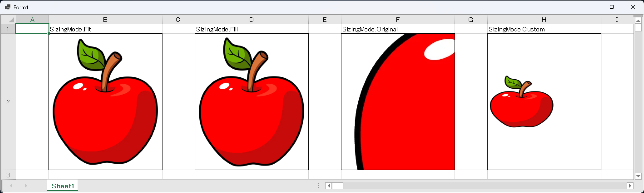Select row 3 header
Image resolution: width=644 pixels, height=193 pixels.
(x=8, y=175)
